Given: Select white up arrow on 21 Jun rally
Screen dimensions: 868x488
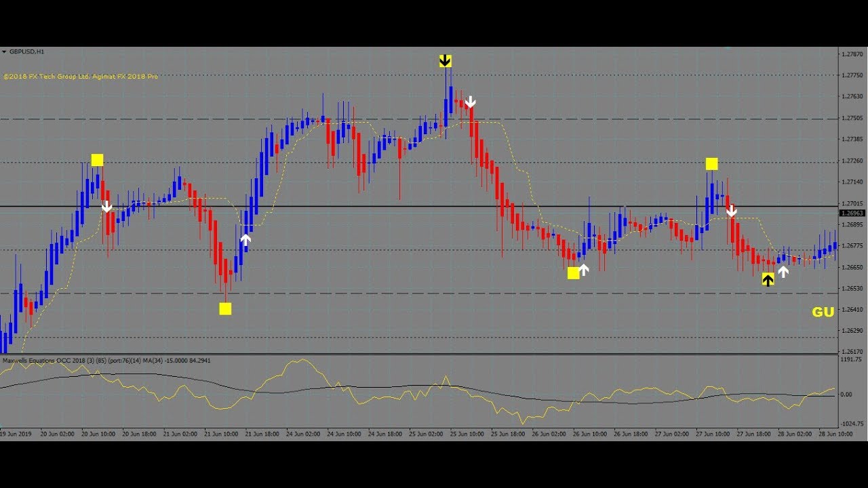Looking at the screenshot, I should (x=245, y=239).
